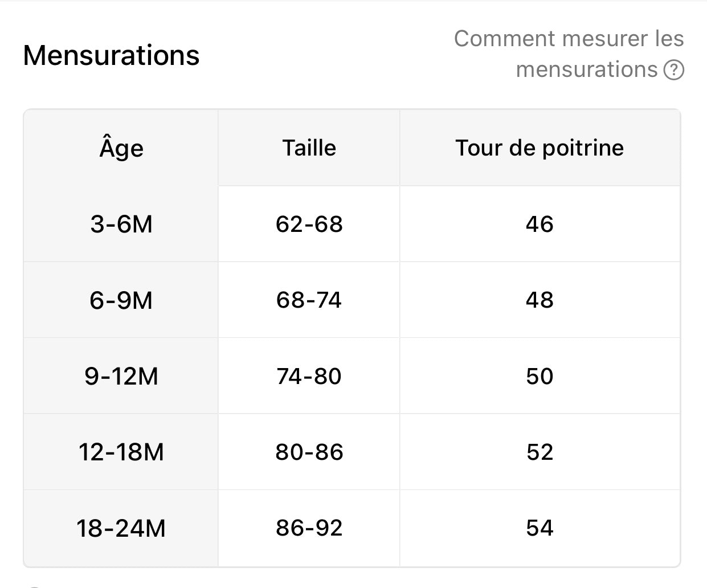This screenshot has width=707, height=588.
Task: Click chest measurement value 50
Action: [x=540, y=376]
